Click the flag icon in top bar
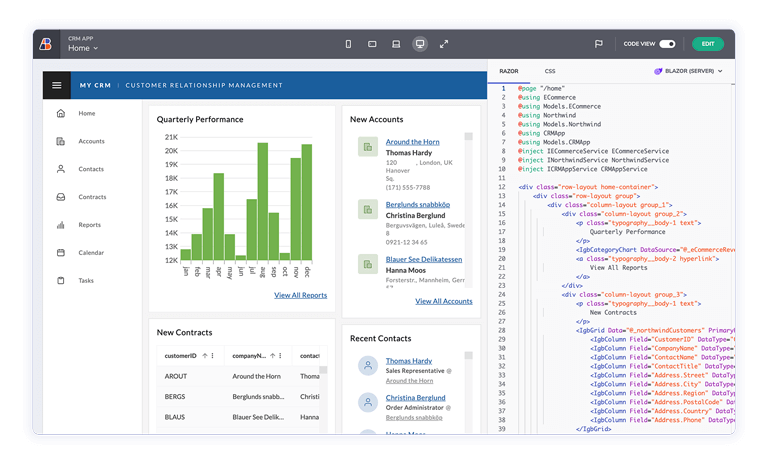Image resolution: width=768 pixels, height=464 pixels. 598,44
